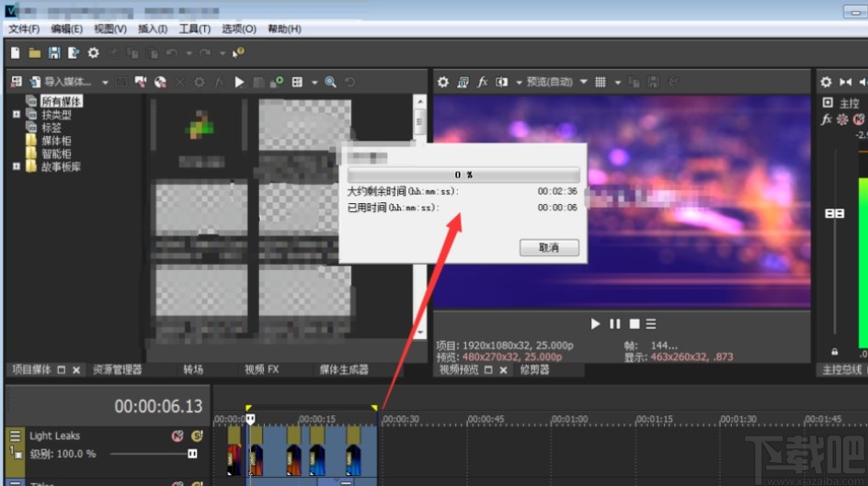
Task: Expand the 按类型 tree node
Action: [x=17, y=115]
